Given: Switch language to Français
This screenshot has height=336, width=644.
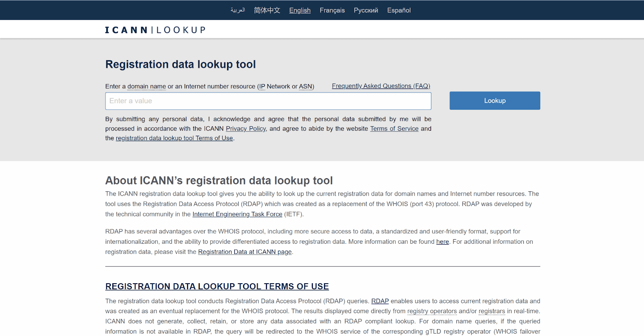Looking at the screenshot, I should point(332,10).
